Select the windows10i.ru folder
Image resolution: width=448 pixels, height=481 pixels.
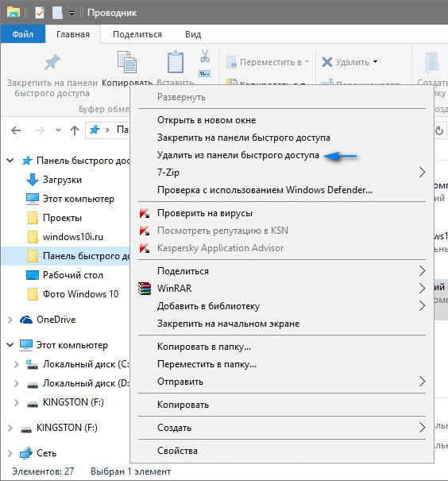click(x=65, y=237)
